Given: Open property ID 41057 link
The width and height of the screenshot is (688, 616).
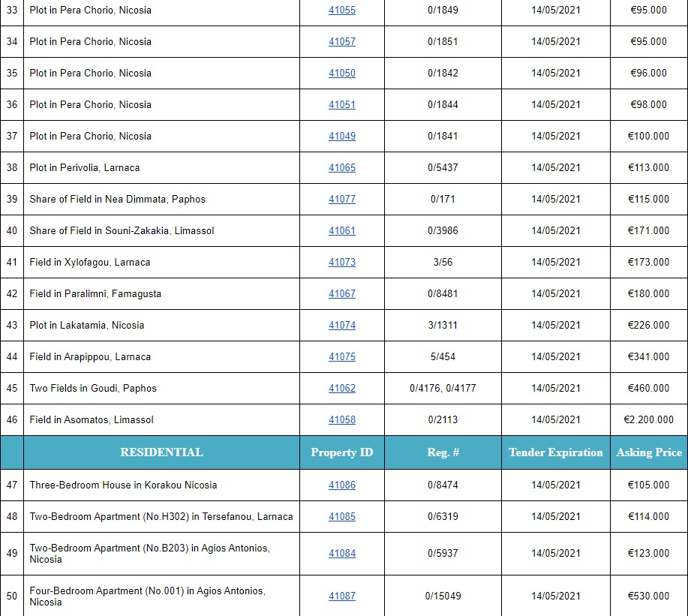Looking at the screenshot, I should (342, 42).
